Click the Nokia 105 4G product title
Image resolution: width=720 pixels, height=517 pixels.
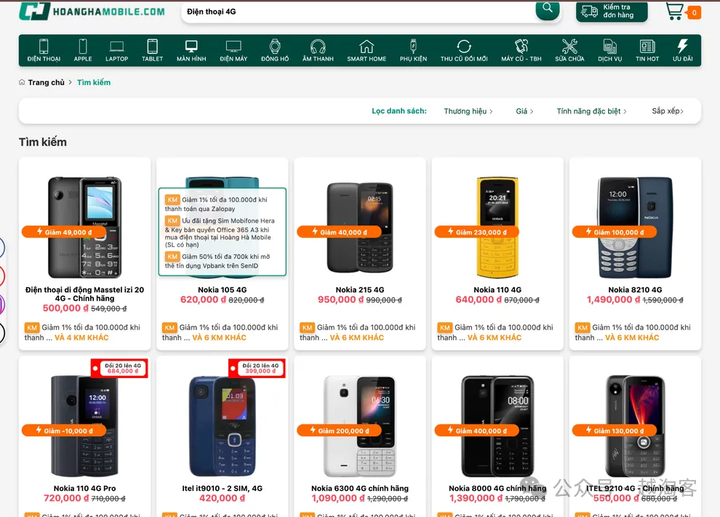point(222,290)
